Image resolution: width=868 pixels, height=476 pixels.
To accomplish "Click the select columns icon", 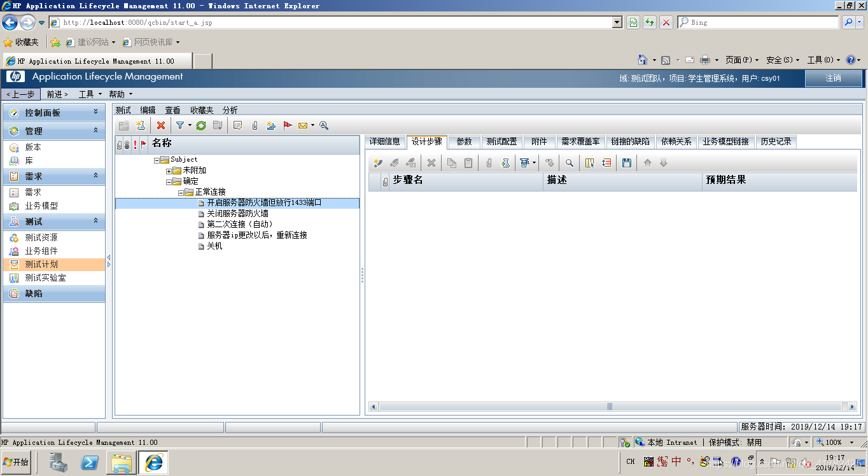I will coord(589,163).
